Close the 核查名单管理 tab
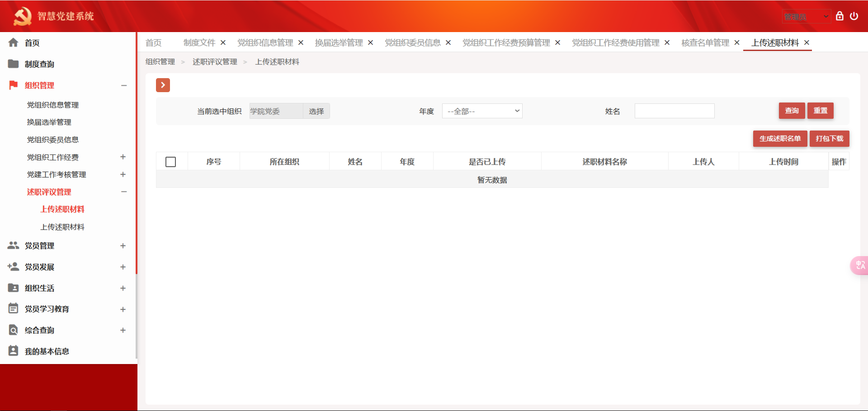Screen dimensions: 868x411 [736, 42]
